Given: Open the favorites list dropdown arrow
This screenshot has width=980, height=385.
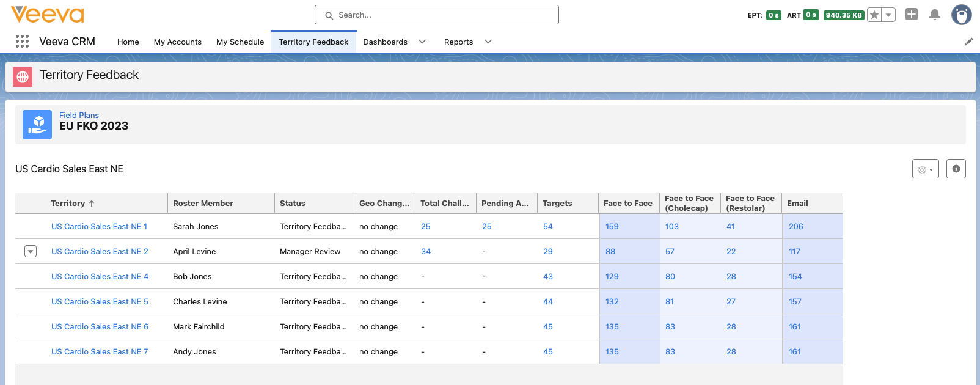Looking at the screenshot, I should (x=888, y=15).
